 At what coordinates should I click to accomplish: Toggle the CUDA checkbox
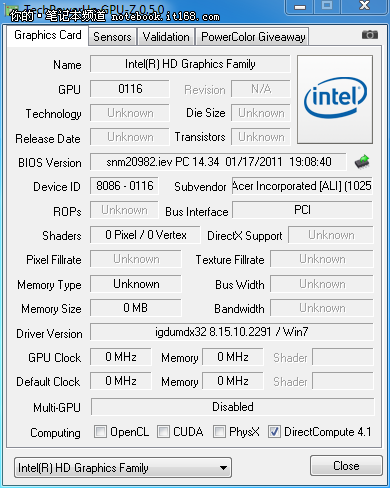[163, 431]
